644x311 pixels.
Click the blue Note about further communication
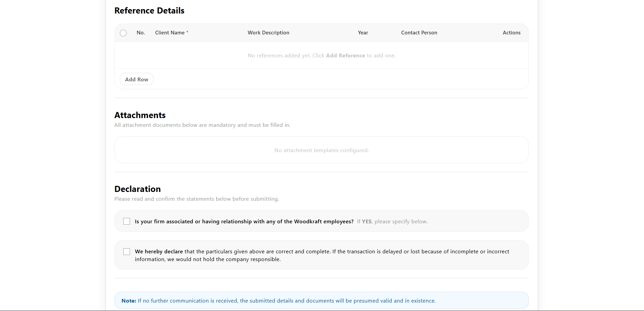click(x=321, y=301)
